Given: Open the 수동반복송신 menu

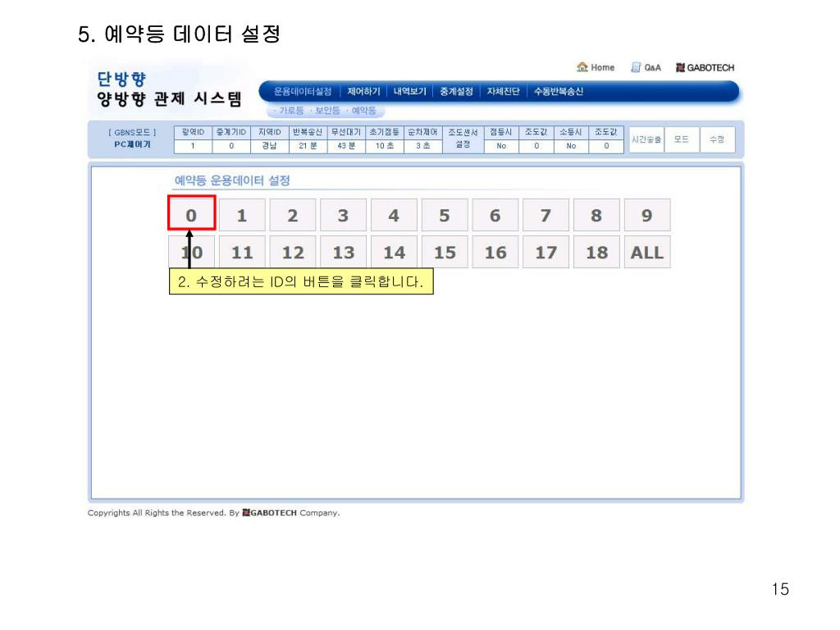Looking at the screenshot, I should coord(558,92).
